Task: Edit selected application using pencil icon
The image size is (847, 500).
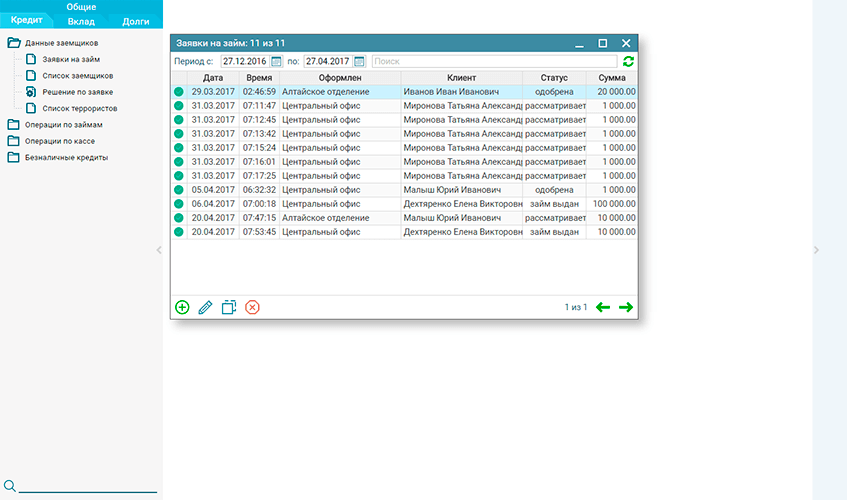Action: [205, 307]
